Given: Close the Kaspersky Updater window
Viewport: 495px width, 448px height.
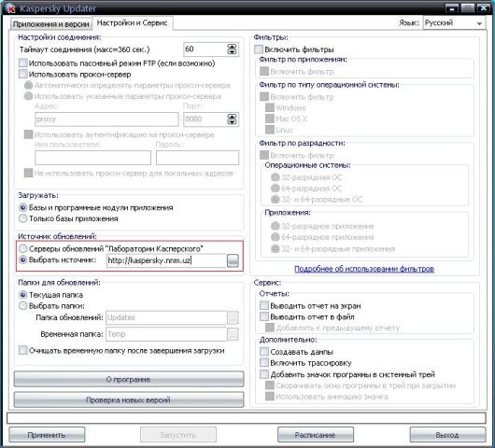Looking at the screenshot, I should pyautogui.click(x=483, y=8).
